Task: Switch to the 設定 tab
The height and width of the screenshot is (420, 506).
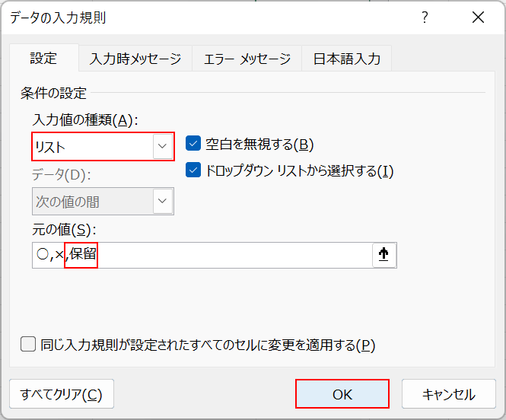Action: pos(43,59)
